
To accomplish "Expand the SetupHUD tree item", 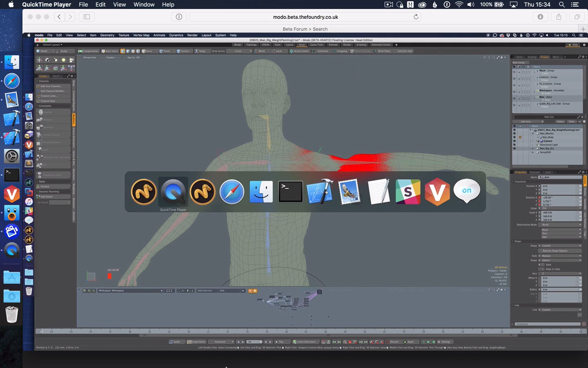I will pos(533,152).
